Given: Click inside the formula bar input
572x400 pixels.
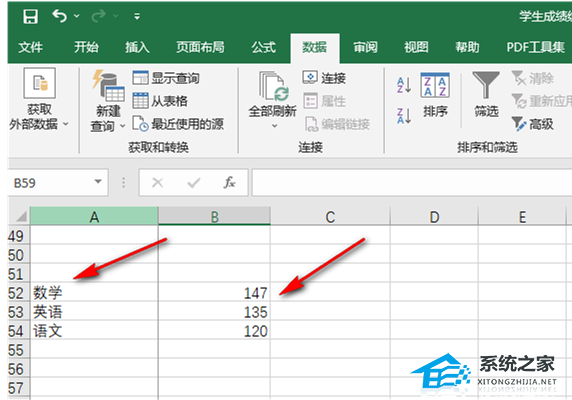Looking at the screenshot, I should coord(411,182).
